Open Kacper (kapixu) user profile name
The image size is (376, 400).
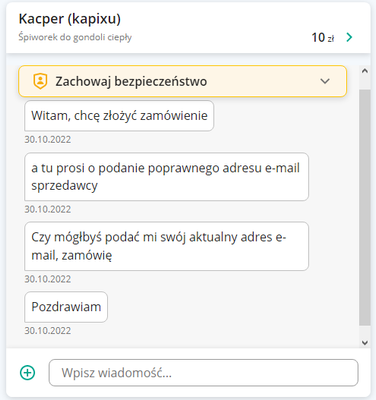(70, 19)
